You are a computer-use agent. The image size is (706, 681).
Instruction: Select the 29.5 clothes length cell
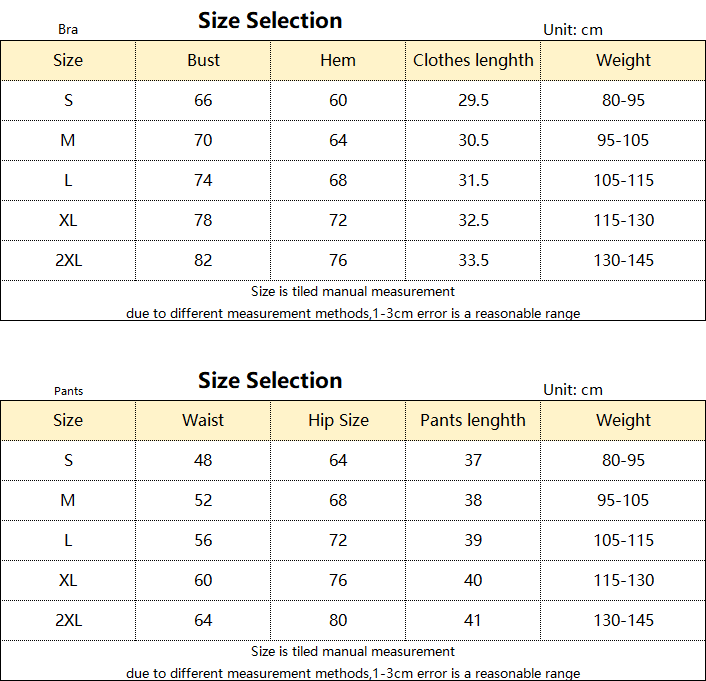click(473, 100)
